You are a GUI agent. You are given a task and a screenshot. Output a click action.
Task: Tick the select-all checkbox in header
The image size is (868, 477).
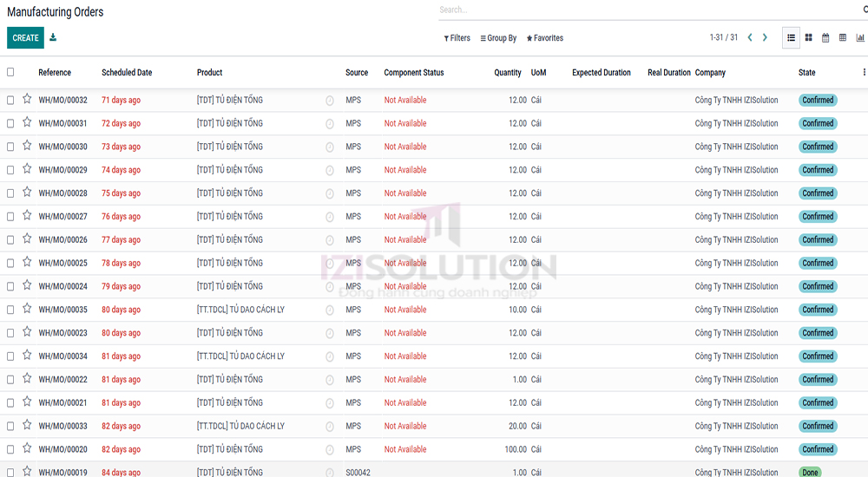[x=10, y=72]
